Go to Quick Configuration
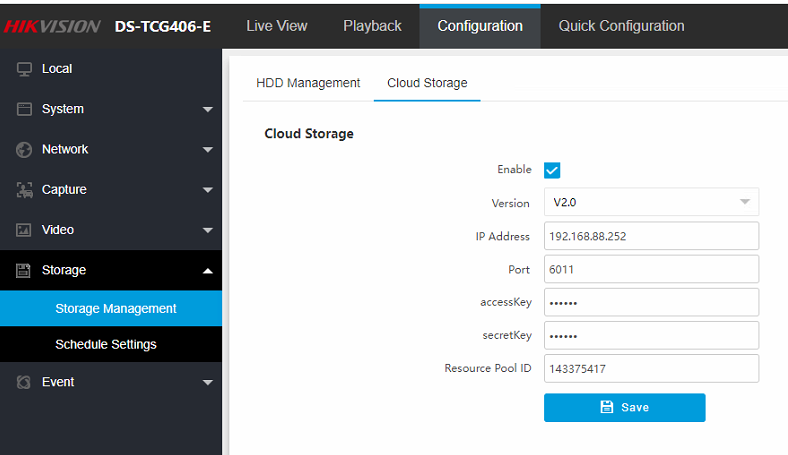 click(x=621, y=26)
